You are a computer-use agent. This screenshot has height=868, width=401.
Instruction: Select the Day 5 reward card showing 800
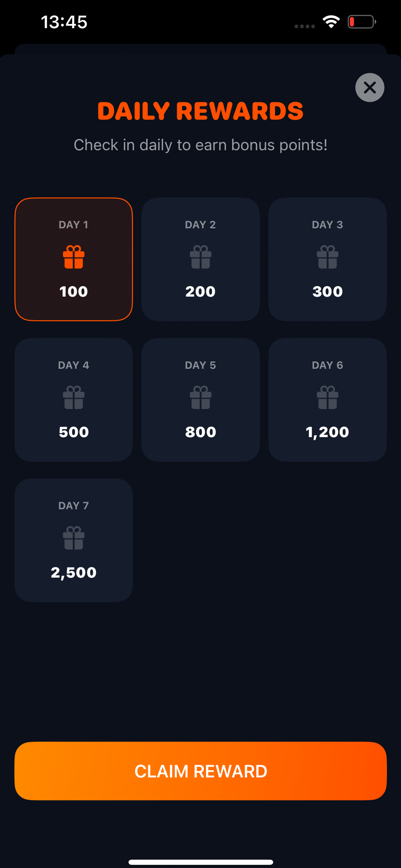200,399
